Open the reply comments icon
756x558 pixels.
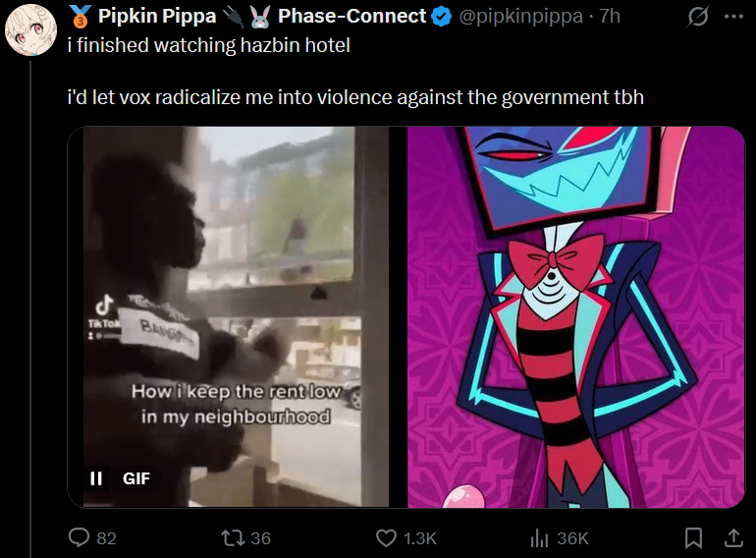click(79, 537)
